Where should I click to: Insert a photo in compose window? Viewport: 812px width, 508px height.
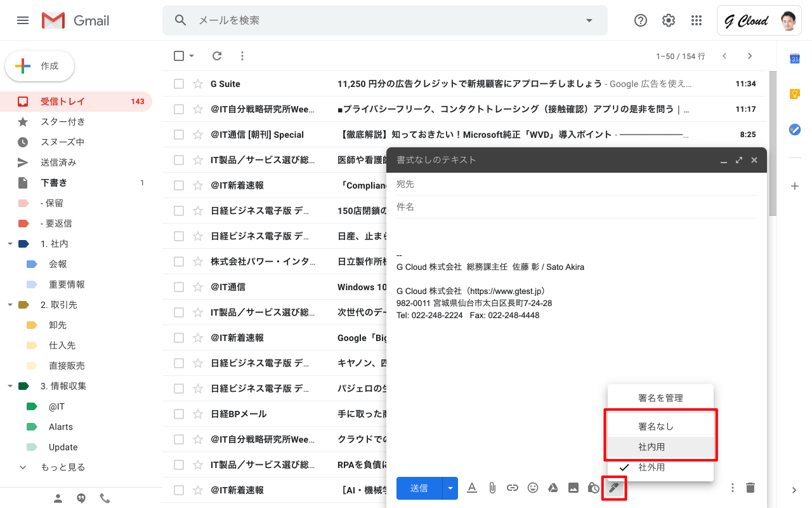click(573, 488)
